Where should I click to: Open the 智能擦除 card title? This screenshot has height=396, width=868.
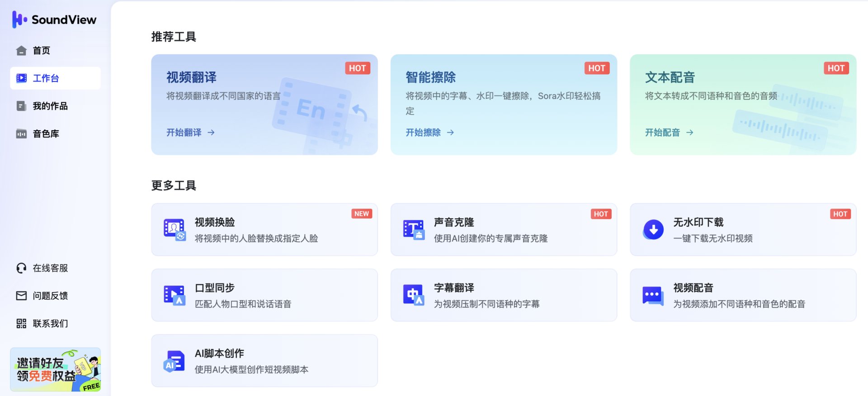(x=431, y=77)
